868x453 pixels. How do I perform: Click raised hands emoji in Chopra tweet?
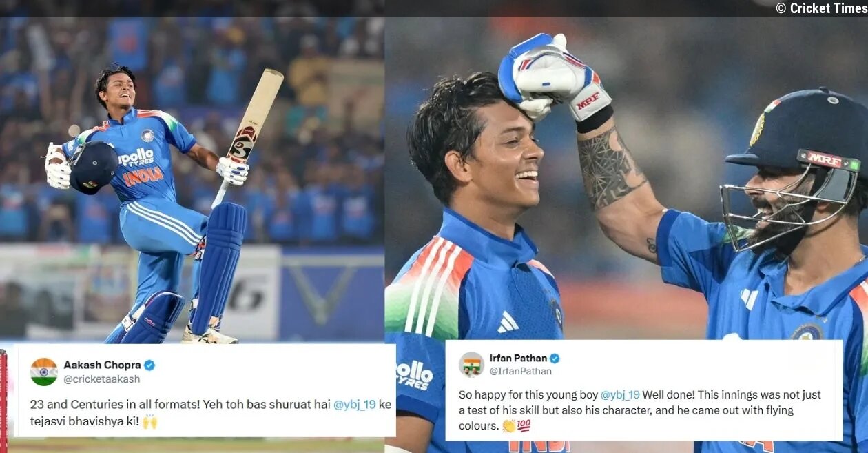pos(149,421)
